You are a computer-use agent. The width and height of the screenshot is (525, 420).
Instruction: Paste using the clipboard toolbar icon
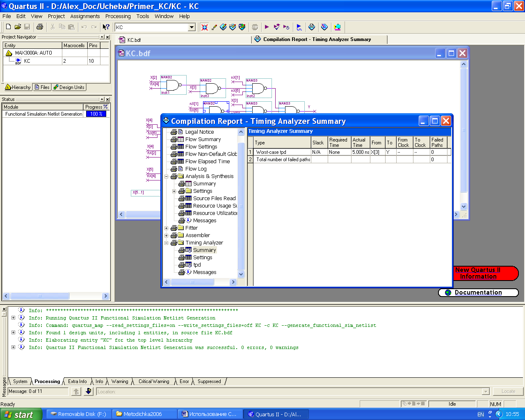point(71,27)
